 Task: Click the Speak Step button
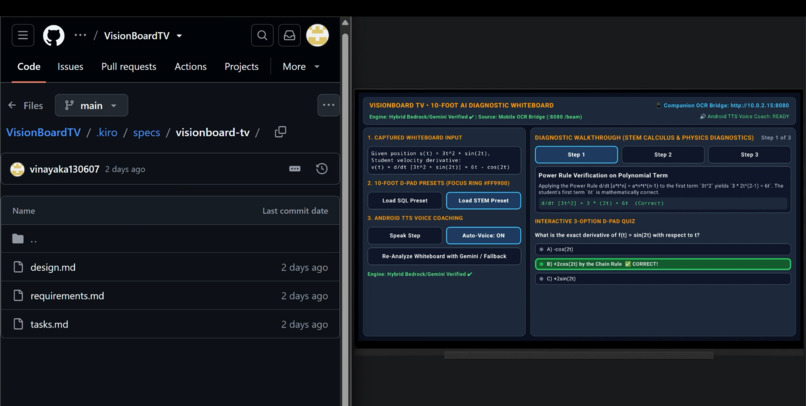pyautogui.click(x=405, y=235)
